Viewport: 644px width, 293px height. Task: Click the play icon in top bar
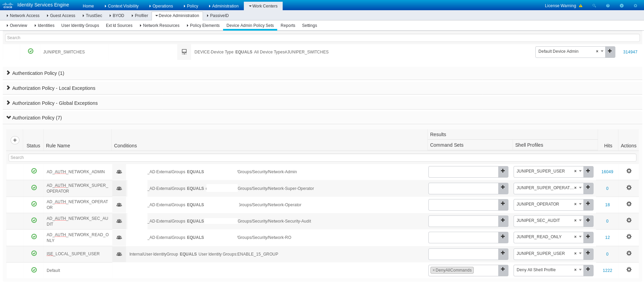click(622, 6)
